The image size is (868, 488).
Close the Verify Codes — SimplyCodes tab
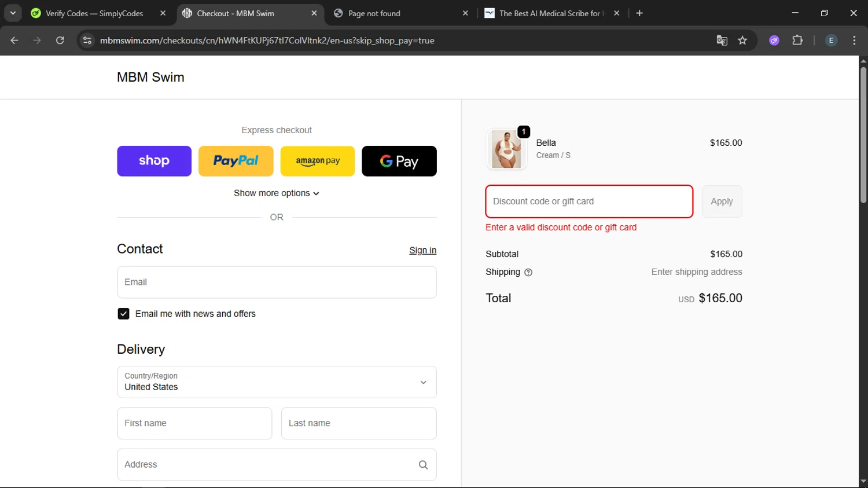click(163, 13)
